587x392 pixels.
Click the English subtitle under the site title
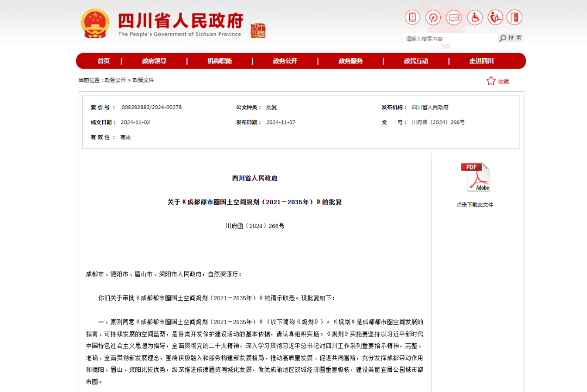coord(180,34)
